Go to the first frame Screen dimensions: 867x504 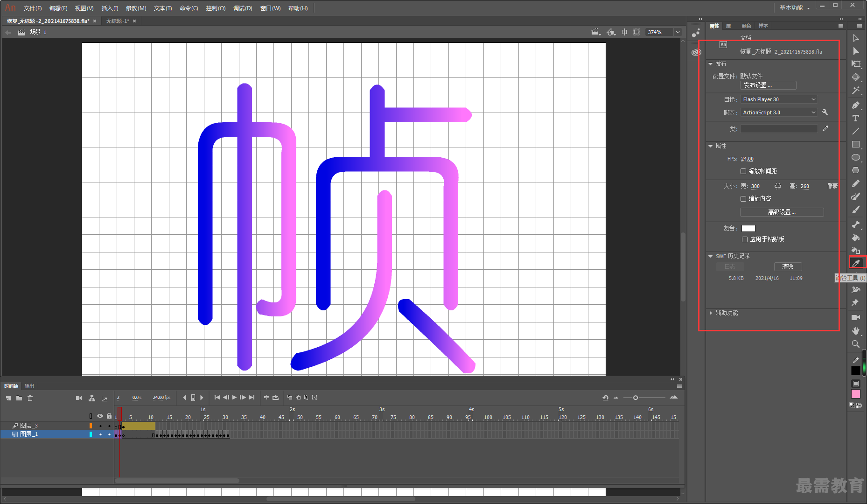pyautogui.click(x=217, y=398)
